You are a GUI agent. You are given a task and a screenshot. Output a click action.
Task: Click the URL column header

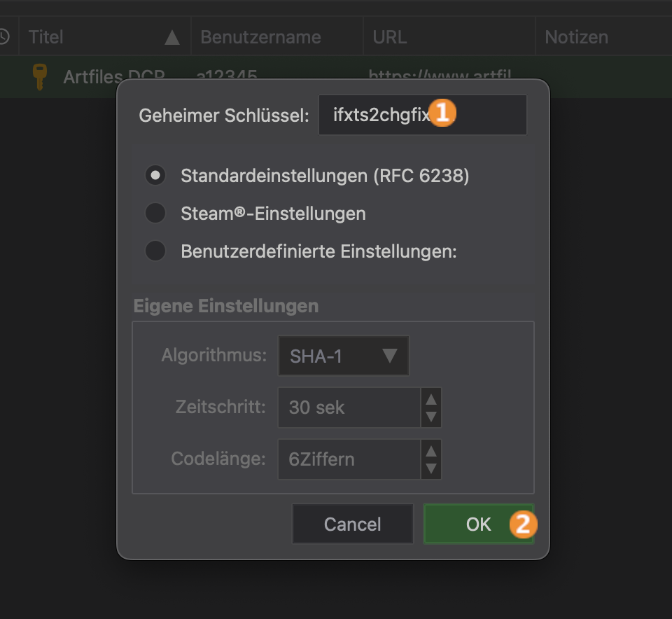390,37
